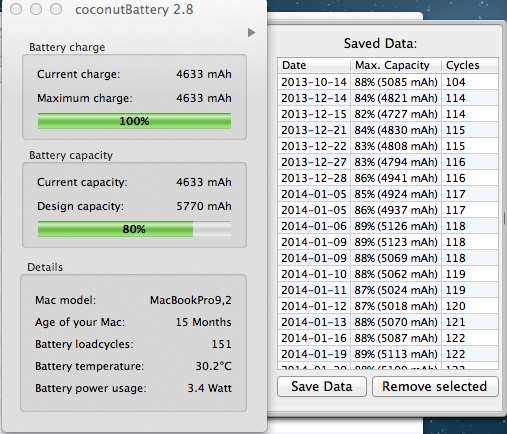507x434 pixels.
Task: Zoom the coconutBattery window
Action: pyautogui.click(x=56, y=9)
